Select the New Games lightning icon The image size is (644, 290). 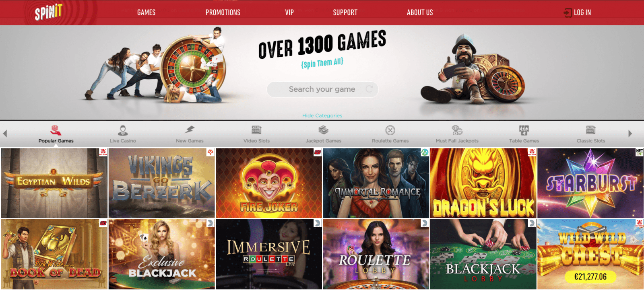point(190,130)
